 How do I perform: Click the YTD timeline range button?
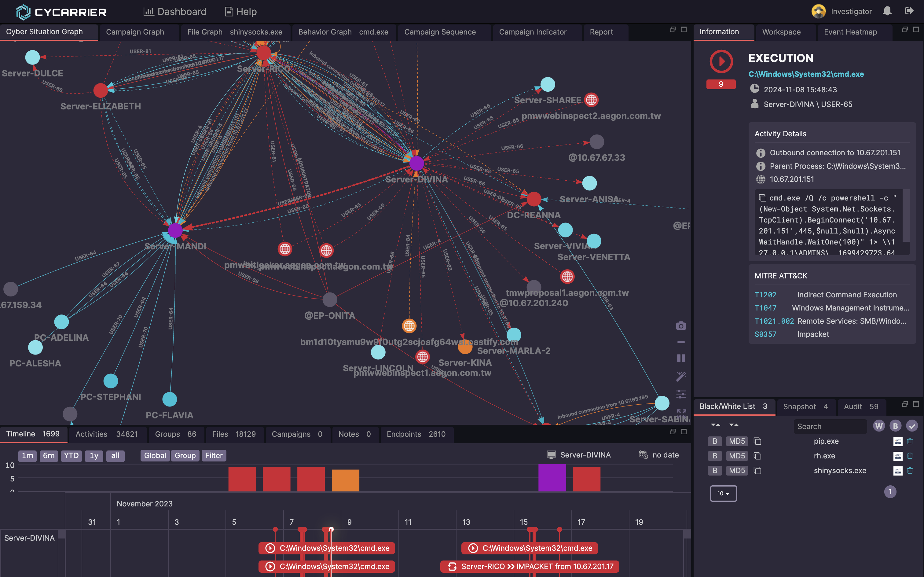tap(71, 455)
